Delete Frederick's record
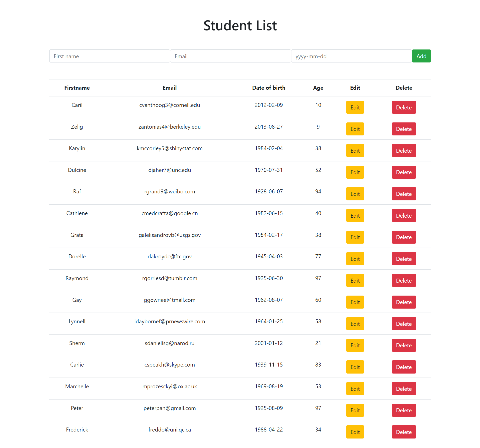Screen dimensions: 480x448 pyautogui.click(x=403, y=432)
